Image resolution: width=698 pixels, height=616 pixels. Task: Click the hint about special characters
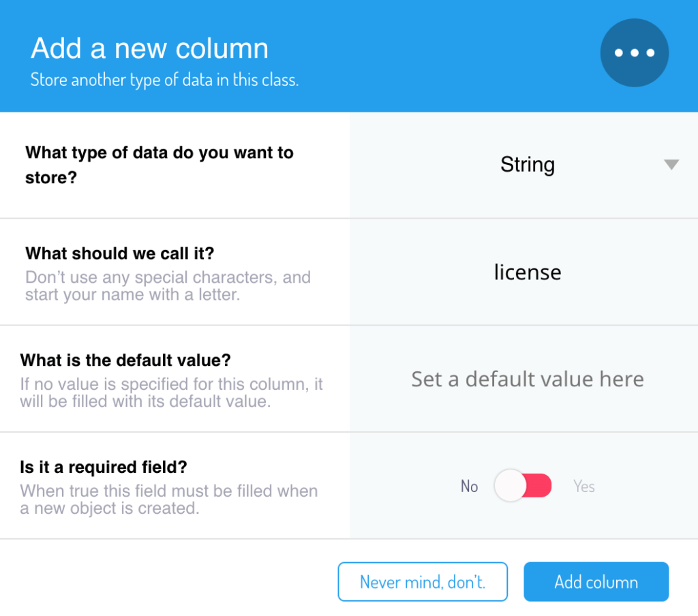click(168, 286)
